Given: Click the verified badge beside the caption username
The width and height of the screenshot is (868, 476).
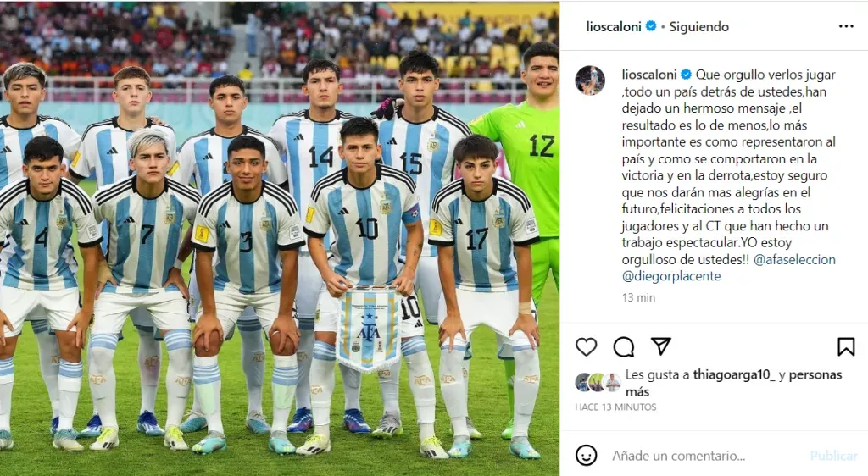Looking at the screenshot, I should click(686, 74).
